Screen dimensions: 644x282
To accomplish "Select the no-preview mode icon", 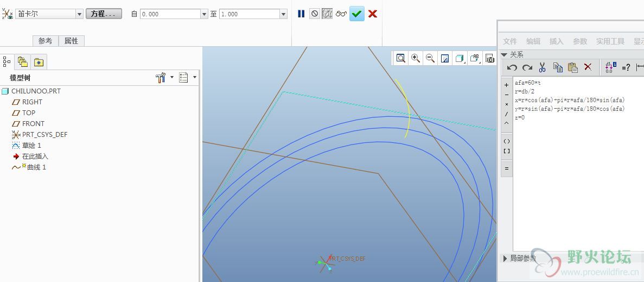I will (315, 14).
